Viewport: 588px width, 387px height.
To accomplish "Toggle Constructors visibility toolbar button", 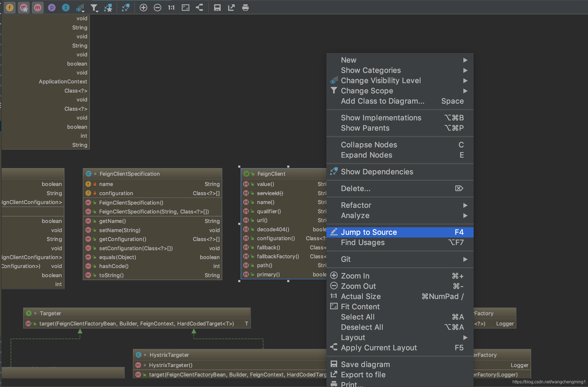I will click(24, 8).
